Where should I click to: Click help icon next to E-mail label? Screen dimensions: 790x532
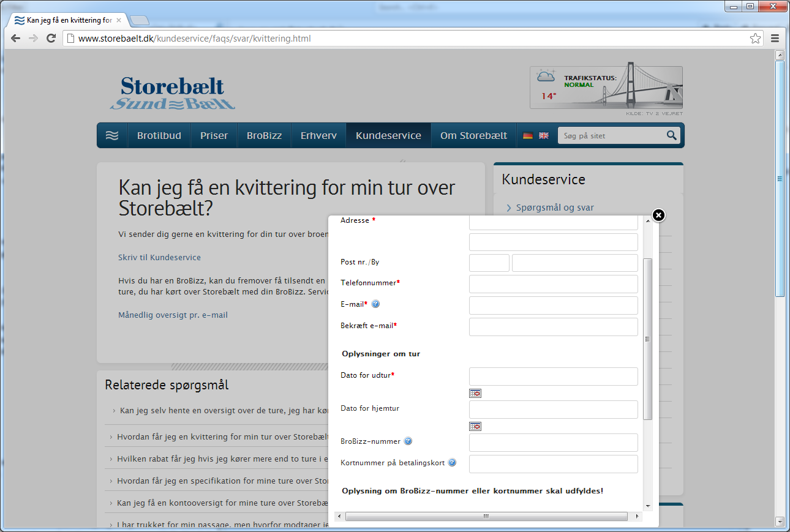376,304
